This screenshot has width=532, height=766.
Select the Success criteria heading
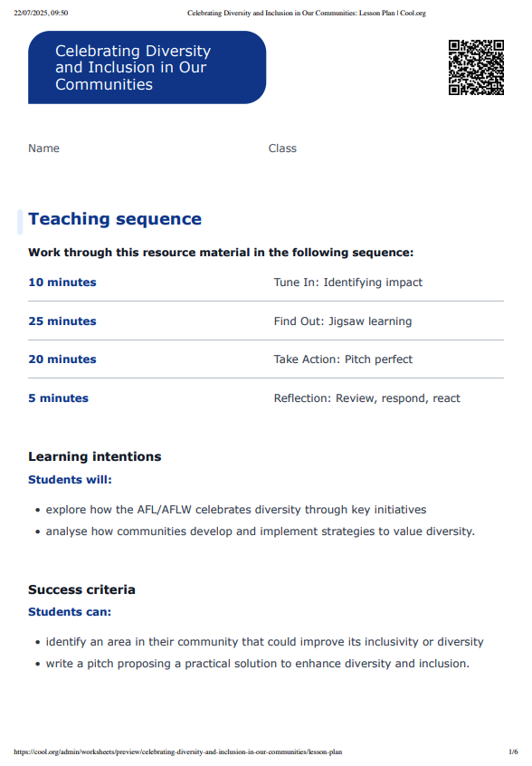[x=81, y=589]
